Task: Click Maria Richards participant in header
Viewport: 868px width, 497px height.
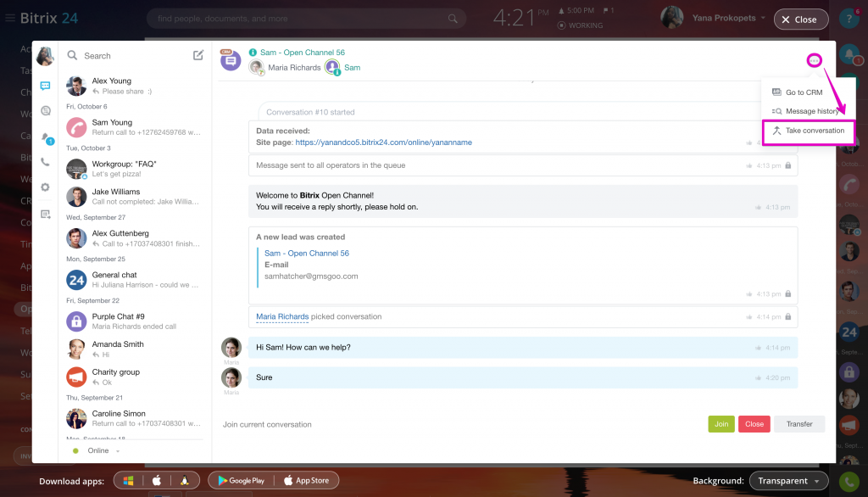Action: pos(294,68)
